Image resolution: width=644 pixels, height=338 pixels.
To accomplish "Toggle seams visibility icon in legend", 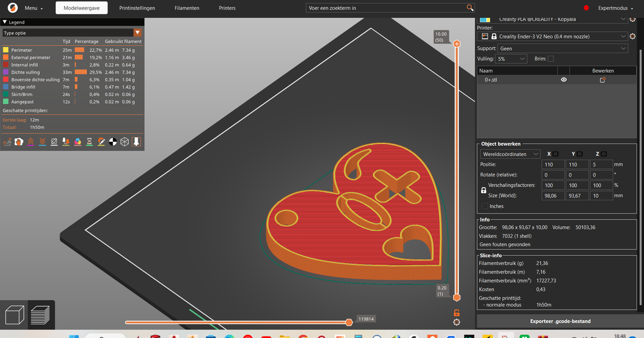I will (x=54, y=142).
